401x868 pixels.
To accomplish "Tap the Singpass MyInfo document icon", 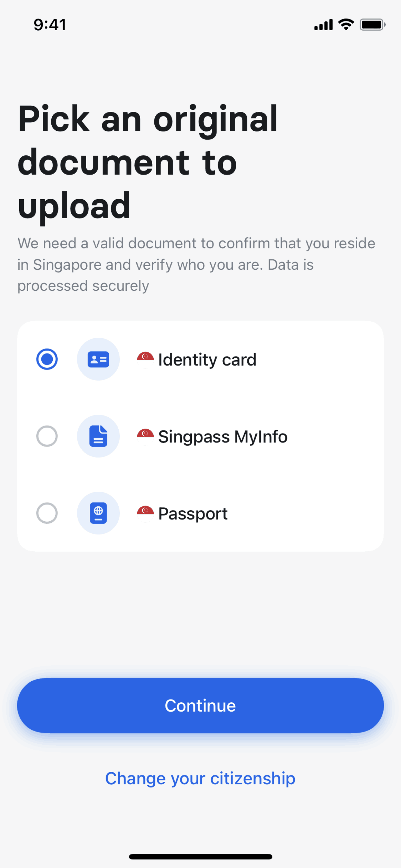I will coord(98,436).
